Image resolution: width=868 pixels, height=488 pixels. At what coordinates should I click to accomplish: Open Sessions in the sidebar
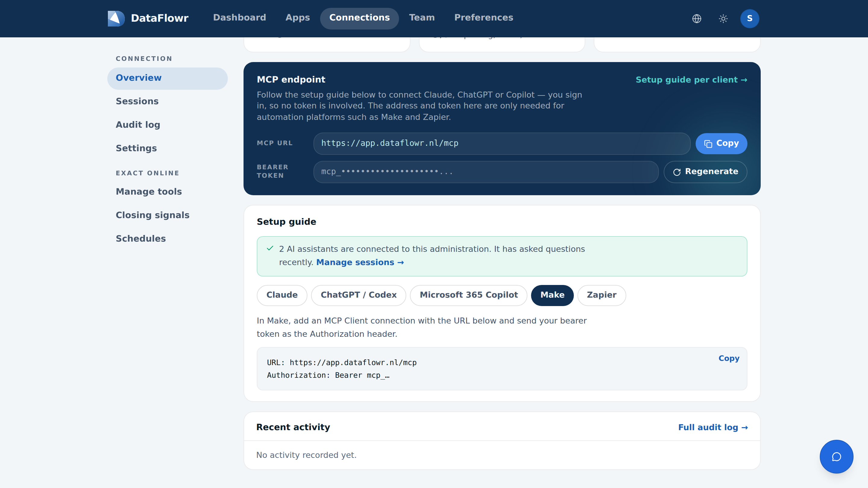click(168, 102)
